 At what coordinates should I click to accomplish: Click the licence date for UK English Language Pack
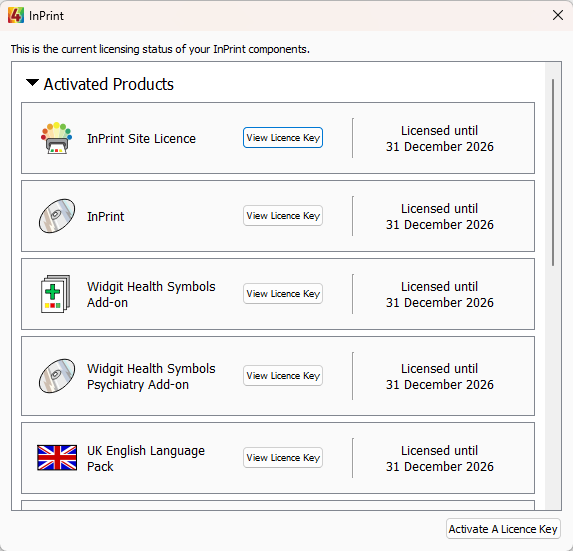coord(440,458)
